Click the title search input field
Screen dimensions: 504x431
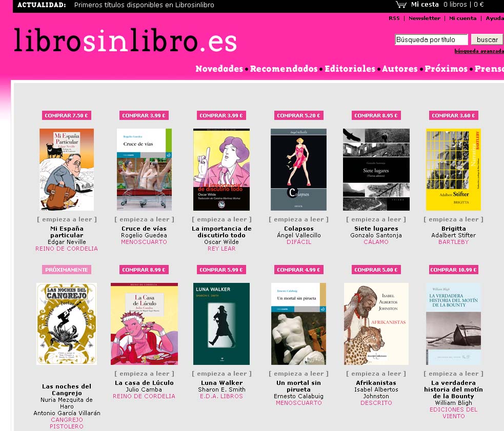[431, 39]
